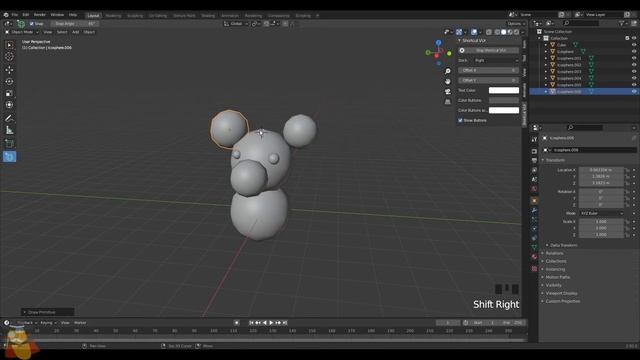Viewport: 640px width, 360px height.
Task: Open the Object properties tab icon
Action: click(534, 200)
